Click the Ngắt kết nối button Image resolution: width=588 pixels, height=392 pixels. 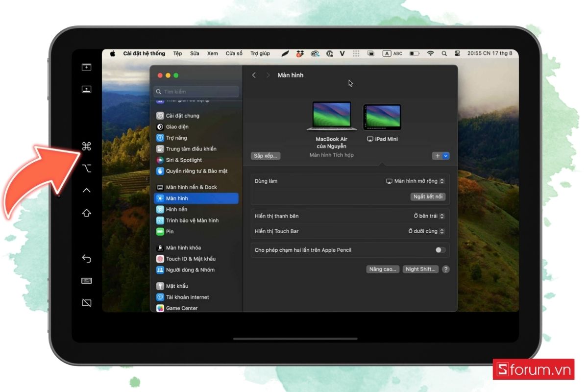pos(428,196)
